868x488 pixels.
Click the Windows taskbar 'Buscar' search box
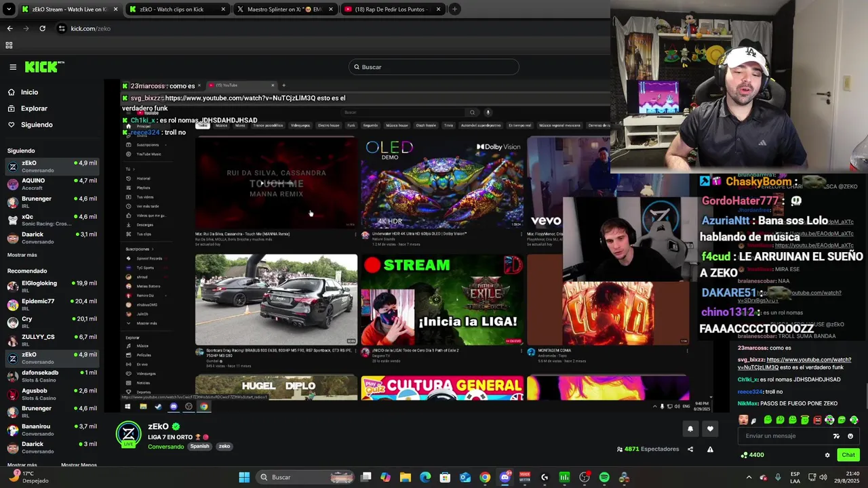click(307, 477)
